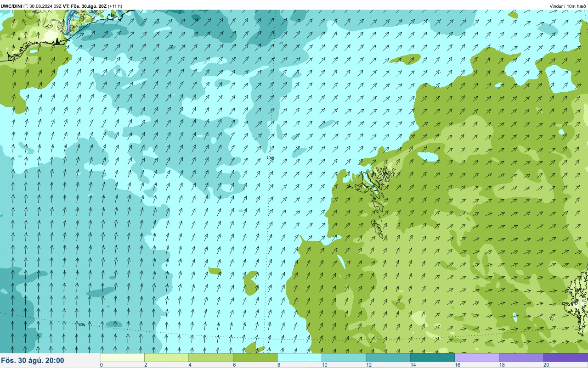The height and width of the screenshot is (368, 588).
Task: Select the green 4–6 legend swatch
Action: click(211, 357)
